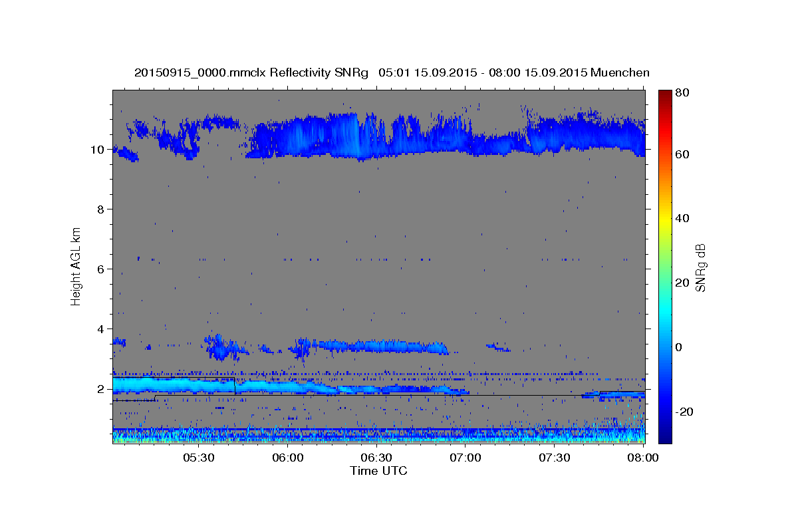
Task: Click the height tick label 4
Action: 102,329
